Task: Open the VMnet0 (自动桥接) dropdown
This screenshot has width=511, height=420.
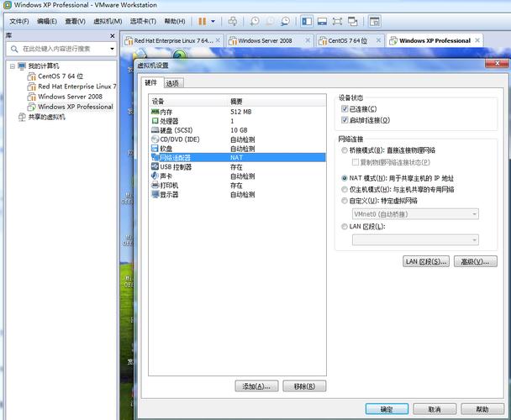Action: click(x=415, y=214)
